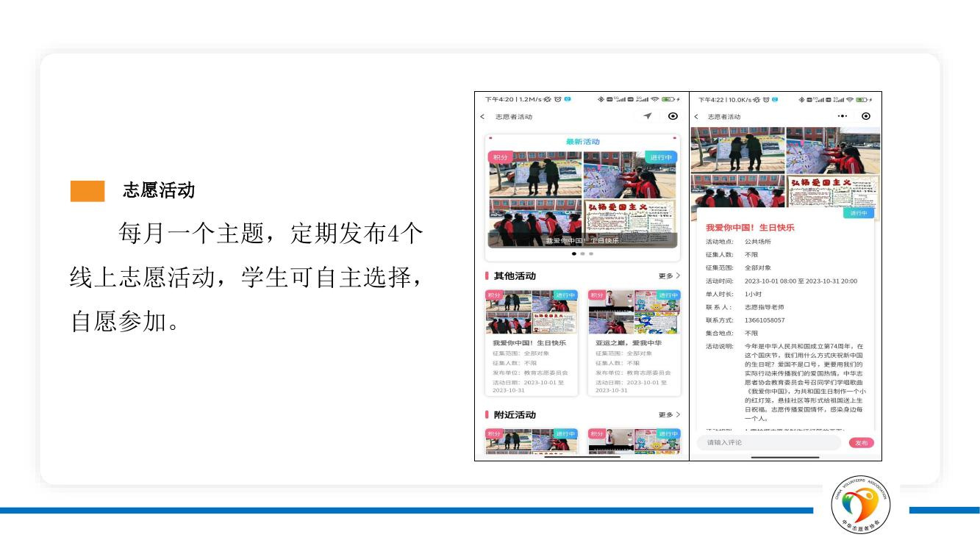Tap the target circle icon in right phone header
Screen dimensions: 980x551
pos(866,116)
